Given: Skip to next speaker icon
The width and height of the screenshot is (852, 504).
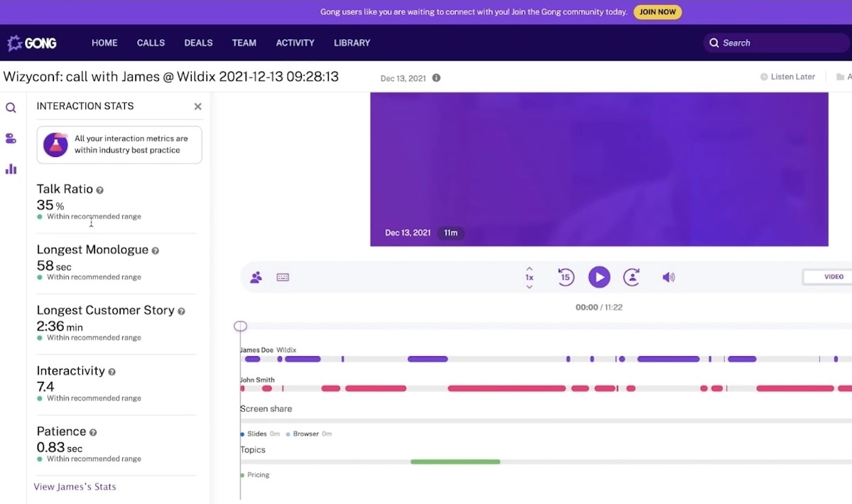Looking at the screenshot, I should coord(631,278).
